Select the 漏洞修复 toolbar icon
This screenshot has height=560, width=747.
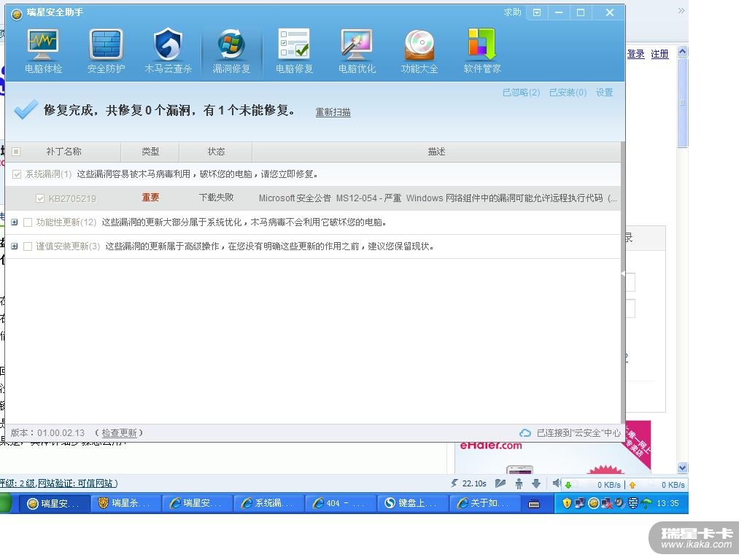click(x=231, y=51)
